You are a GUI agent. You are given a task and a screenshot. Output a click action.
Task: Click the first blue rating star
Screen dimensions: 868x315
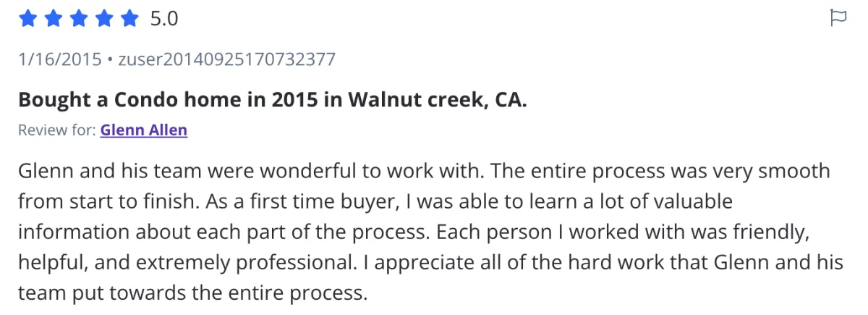click(28, 19)
